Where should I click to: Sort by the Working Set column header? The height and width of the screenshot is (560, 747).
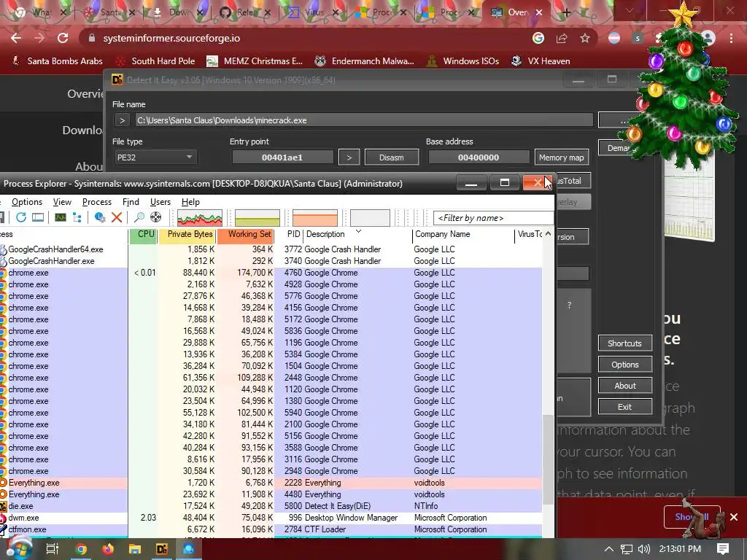[x=245, y=234]
